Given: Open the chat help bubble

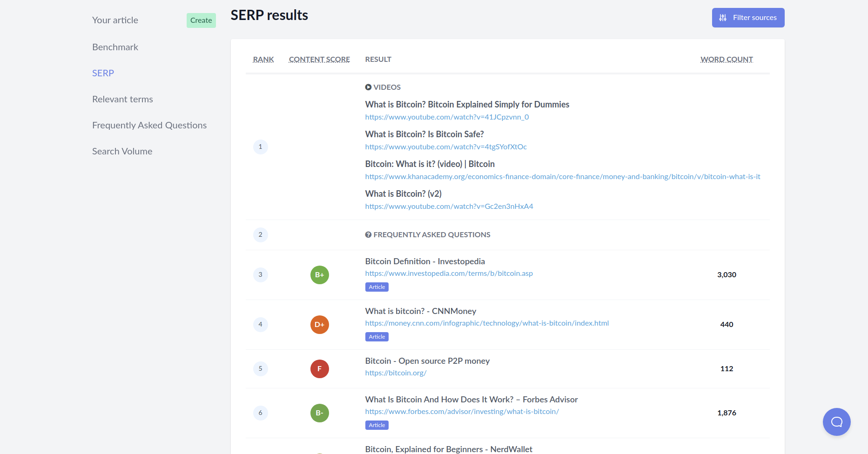Looking at the screenshot, I should [836, 422].
